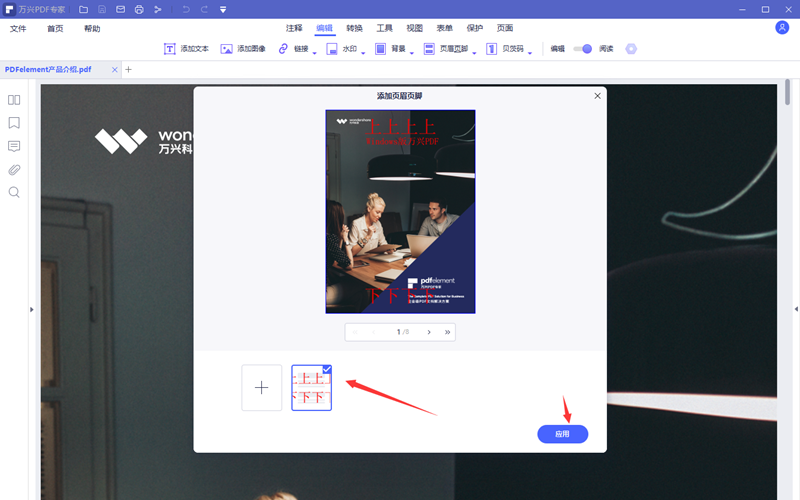The image size is (800, 500).
Task: Click the 添加图像 (add image) tool
Action: (x=241, y=48)
